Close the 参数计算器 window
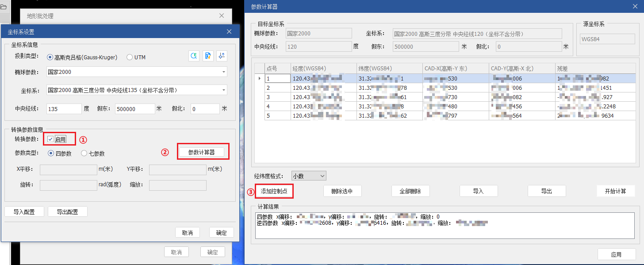This screenshot has width=644, height=265. tap(635, 7)
